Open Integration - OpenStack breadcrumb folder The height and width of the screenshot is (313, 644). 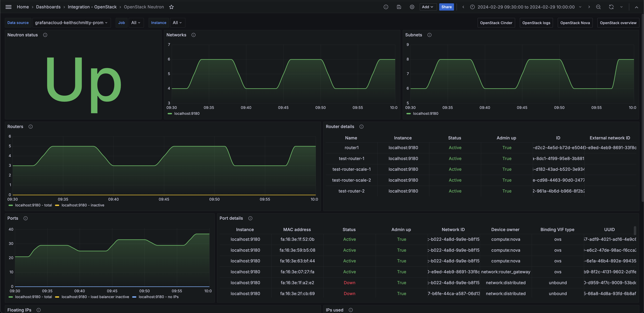coord(92,7)
